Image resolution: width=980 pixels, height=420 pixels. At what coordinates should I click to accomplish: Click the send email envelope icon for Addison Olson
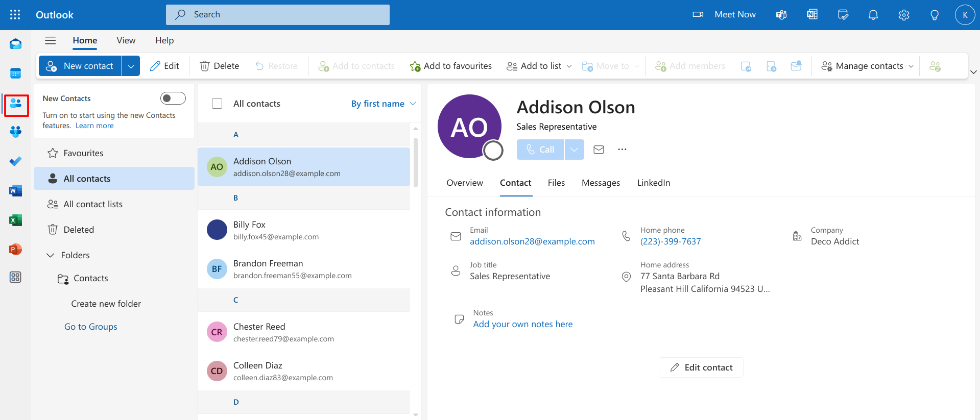(599, 150)
